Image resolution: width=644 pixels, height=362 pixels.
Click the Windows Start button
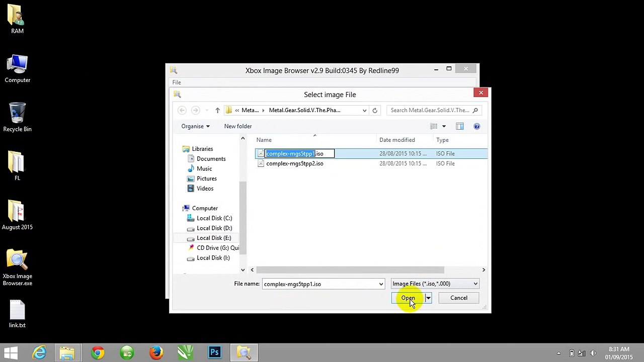(x=11, y=352)
